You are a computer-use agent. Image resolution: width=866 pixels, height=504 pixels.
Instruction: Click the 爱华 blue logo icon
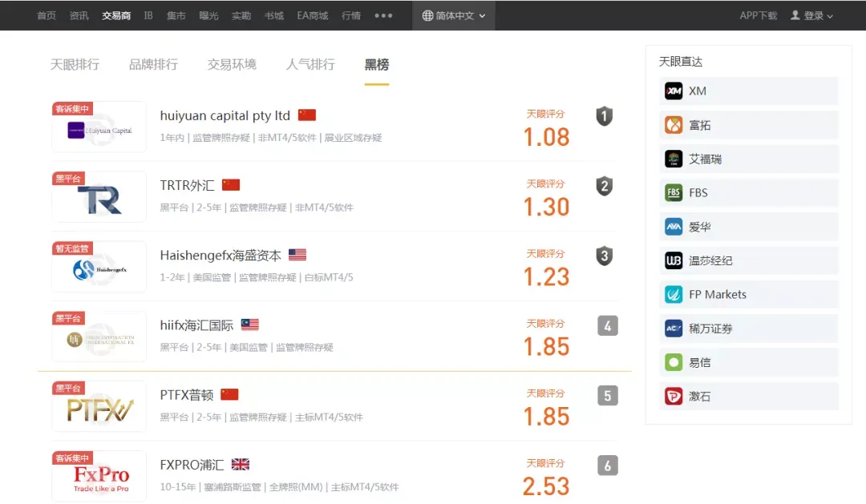pos(674,226)
